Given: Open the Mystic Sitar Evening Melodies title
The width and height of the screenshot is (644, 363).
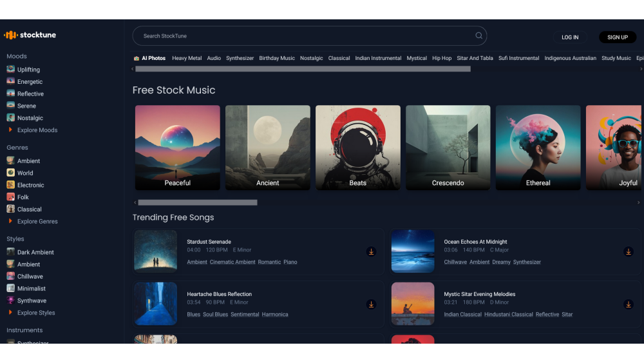Looking at the screenshot, I should tap(480, 295).
